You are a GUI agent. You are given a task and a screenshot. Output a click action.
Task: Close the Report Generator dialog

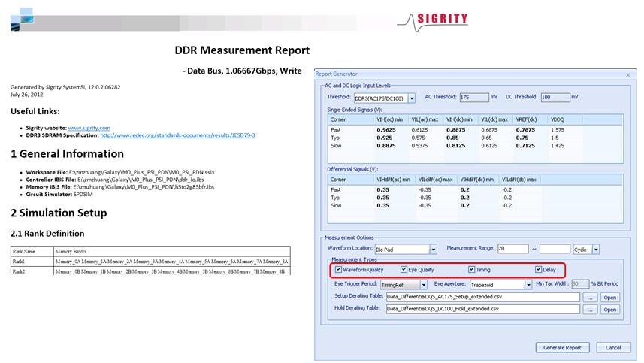coord(627,74)
